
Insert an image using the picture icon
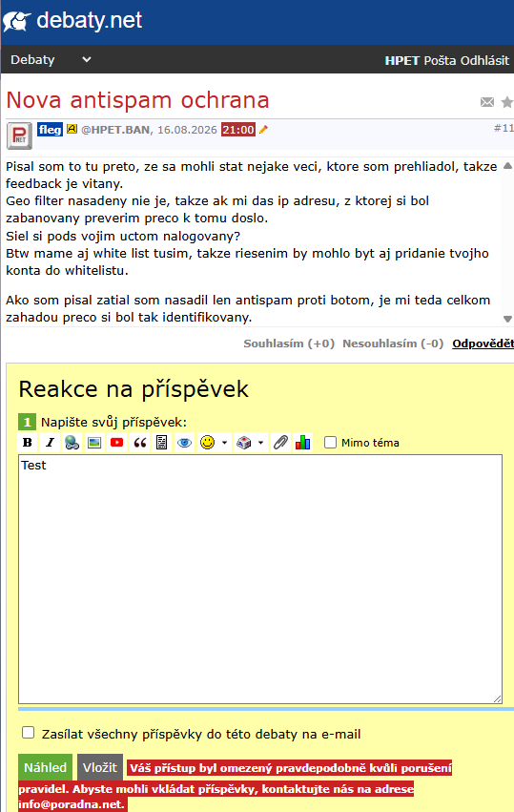(94, 443)
